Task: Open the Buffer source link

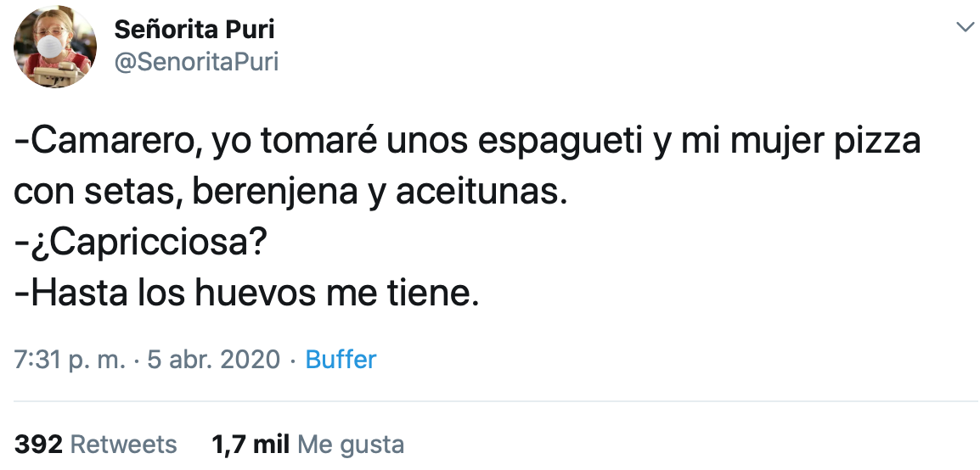Action: (341, 360)
